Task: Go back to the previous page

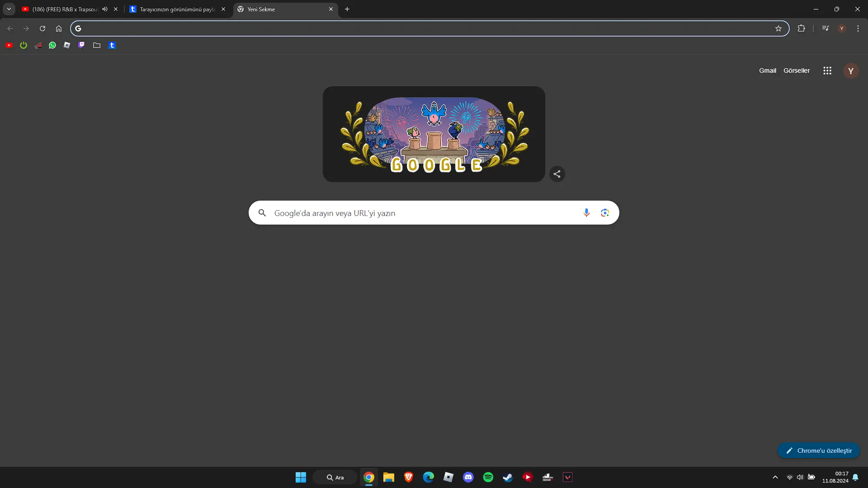Action: coord(10,28)
